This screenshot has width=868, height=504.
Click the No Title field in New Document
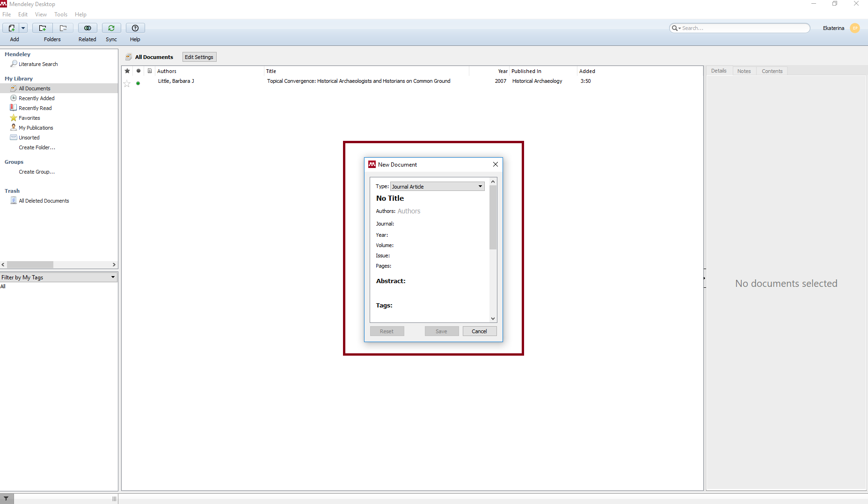click(390, 198)
